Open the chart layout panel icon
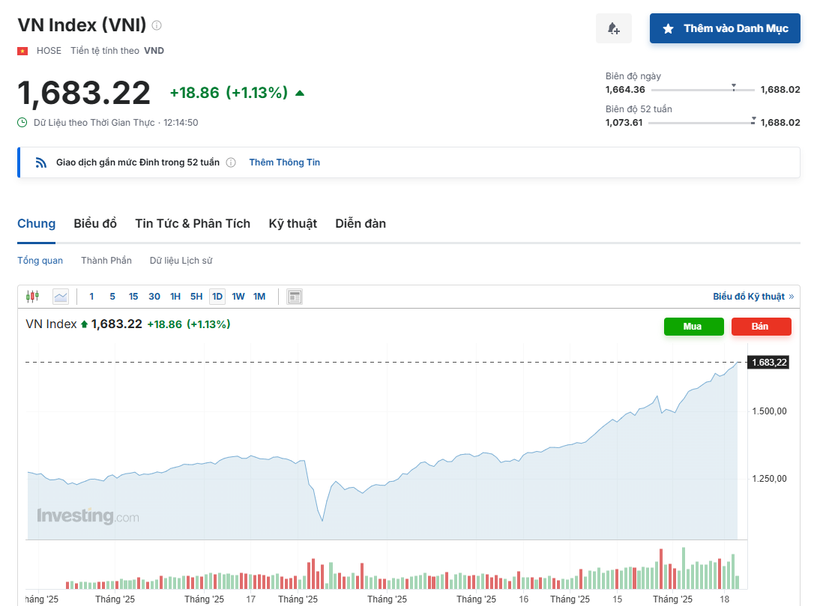Viewport: 820px width, 606px height. 293,296
